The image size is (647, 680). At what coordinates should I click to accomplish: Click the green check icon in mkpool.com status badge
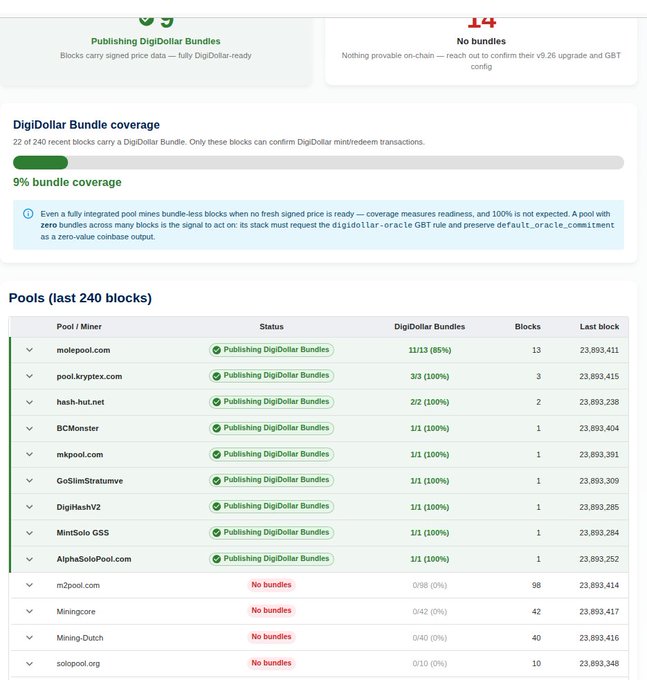click(x=217, y=454)
